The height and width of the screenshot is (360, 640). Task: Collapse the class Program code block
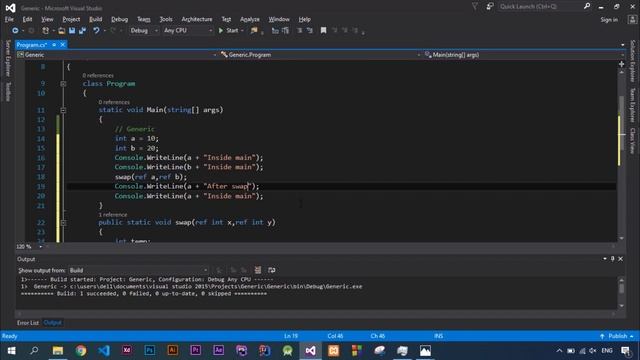tap(63, 84)
